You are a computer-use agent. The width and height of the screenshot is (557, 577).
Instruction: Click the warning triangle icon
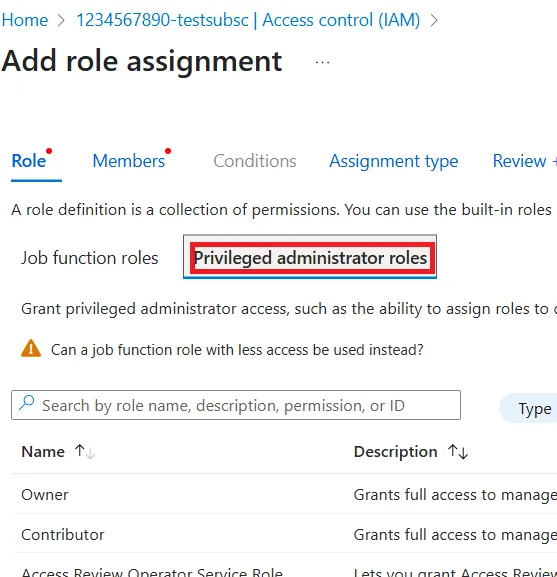coord(31,348)
